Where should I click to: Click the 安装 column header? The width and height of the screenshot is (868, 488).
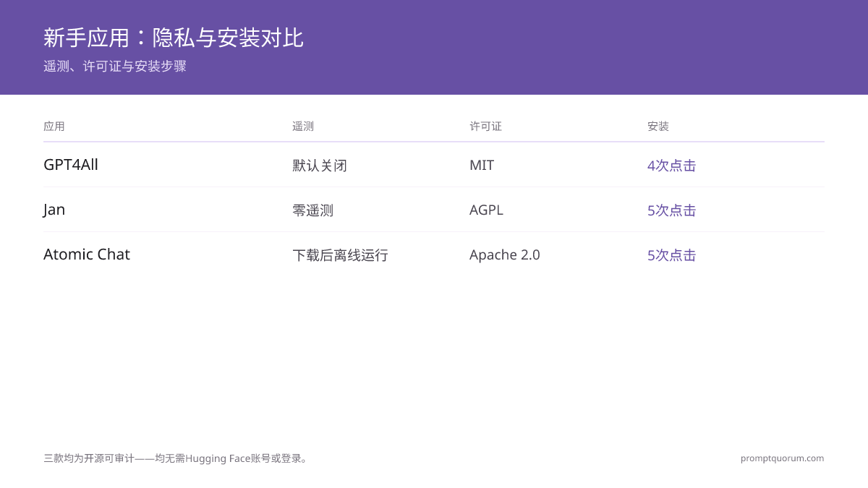pyautogui.click(x=658, y=127)
